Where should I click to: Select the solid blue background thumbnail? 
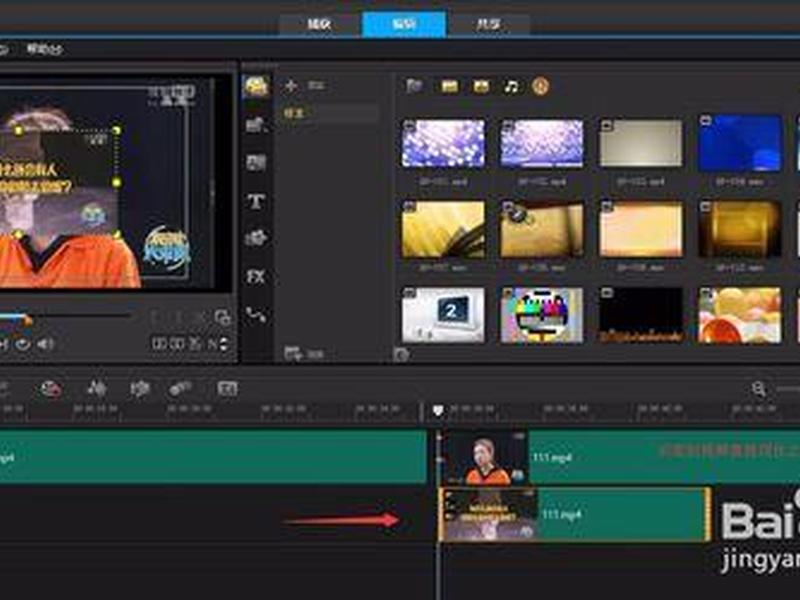tap(739, 143)
